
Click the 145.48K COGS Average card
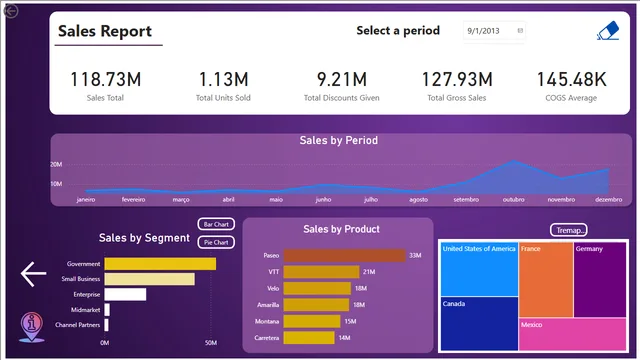point(571,85)
